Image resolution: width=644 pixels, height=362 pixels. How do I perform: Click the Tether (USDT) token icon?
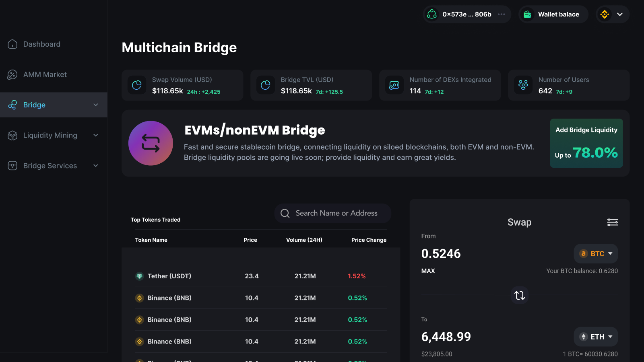coord(140,276)
